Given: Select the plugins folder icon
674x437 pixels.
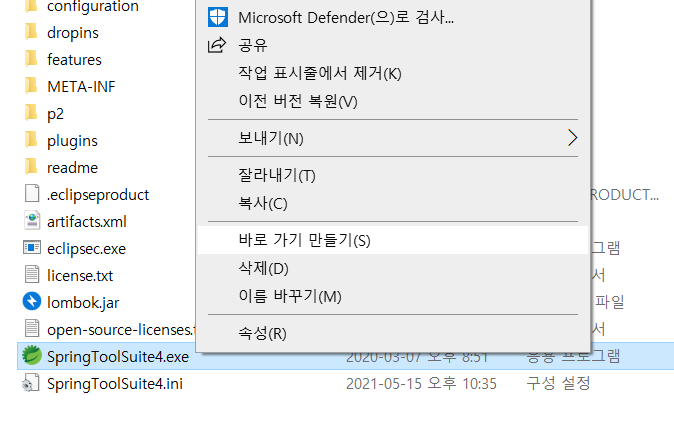Looking at the screenshot, I should pos(31,140).
